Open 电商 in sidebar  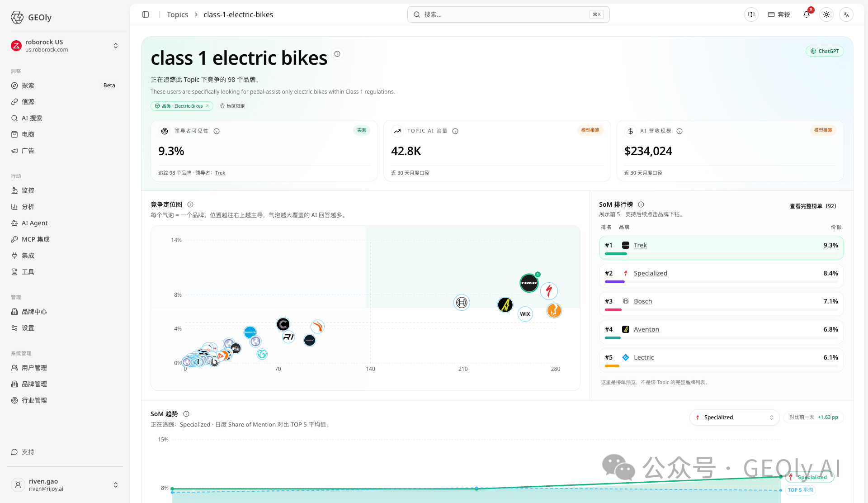pyautogui.click(x=65, y=134)
